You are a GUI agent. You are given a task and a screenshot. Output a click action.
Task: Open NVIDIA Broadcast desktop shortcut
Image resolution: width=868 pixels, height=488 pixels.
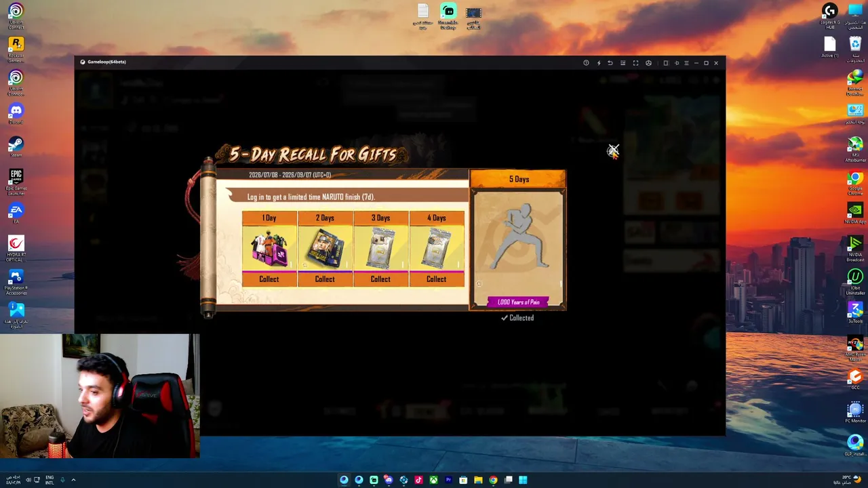(855, 249)
